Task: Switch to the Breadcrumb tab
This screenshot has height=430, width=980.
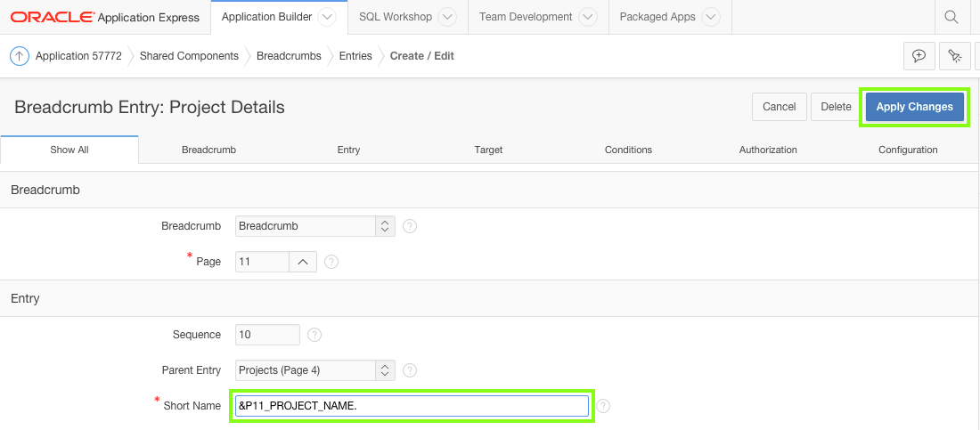Action: pyautogui.click(x=208, y=150)
